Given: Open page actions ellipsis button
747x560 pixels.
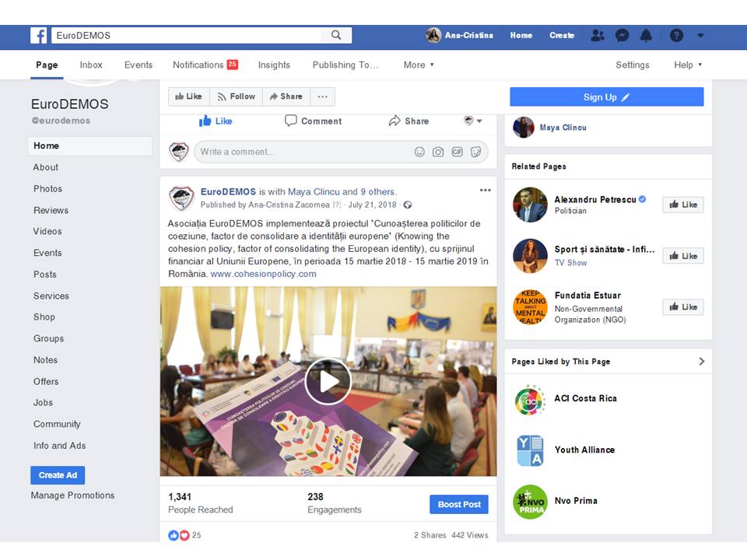Looking at the screenshot, I should (322, 96).
